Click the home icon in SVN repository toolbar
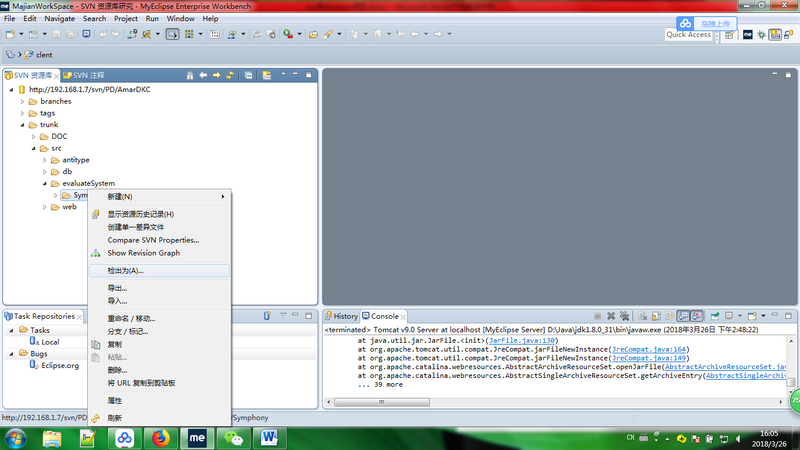This screenshot has width=800, height=450. (x=190, y=75)
